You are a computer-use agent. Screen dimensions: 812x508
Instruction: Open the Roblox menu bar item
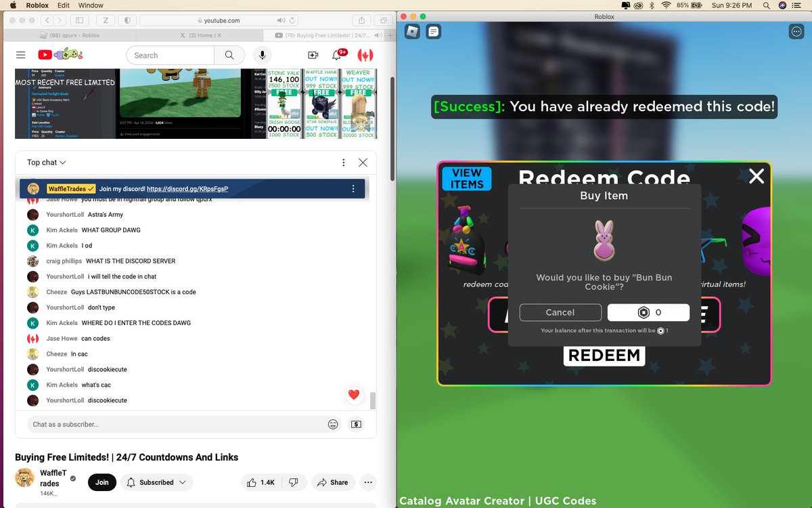[37, 5]
